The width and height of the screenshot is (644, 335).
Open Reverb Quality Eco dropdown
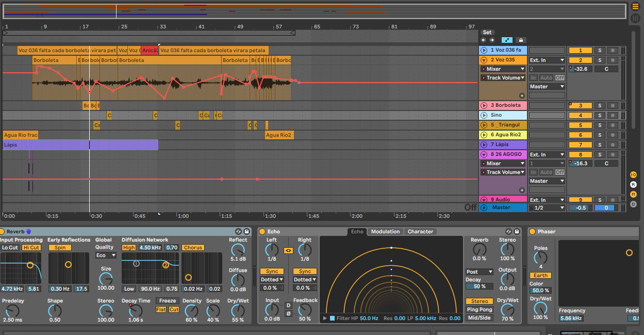106,256
